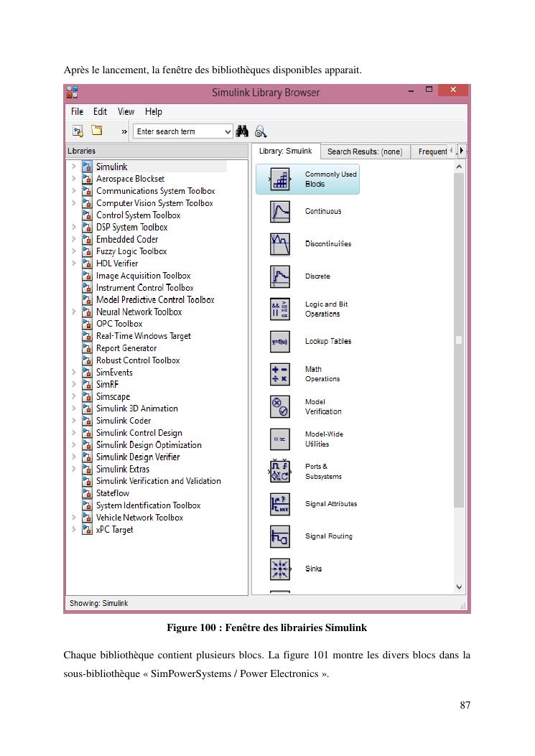Open the Help menu

pyautogui.click(x=153, y=112)
